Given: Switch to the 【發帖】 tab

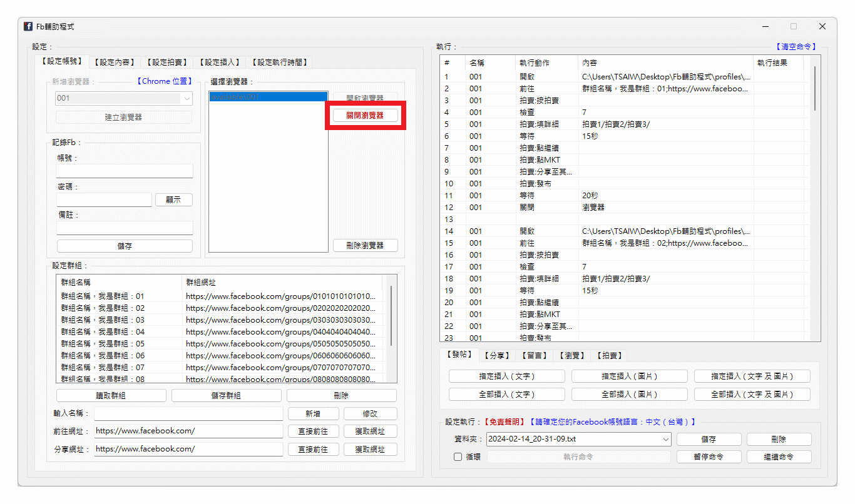Looking at the screenshot, I should (459, 355).
